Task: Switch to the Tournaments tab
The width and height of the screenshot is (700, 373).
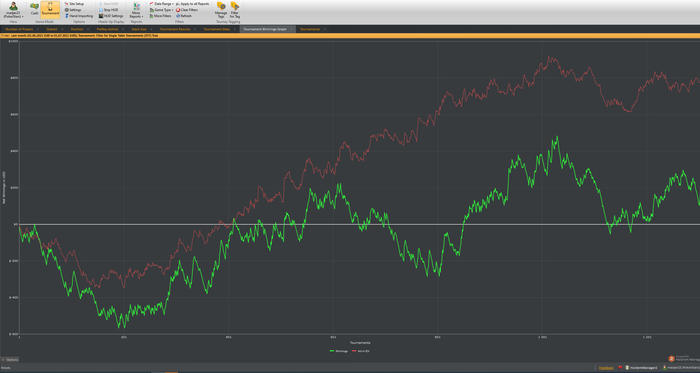Action: click(309, 29)
